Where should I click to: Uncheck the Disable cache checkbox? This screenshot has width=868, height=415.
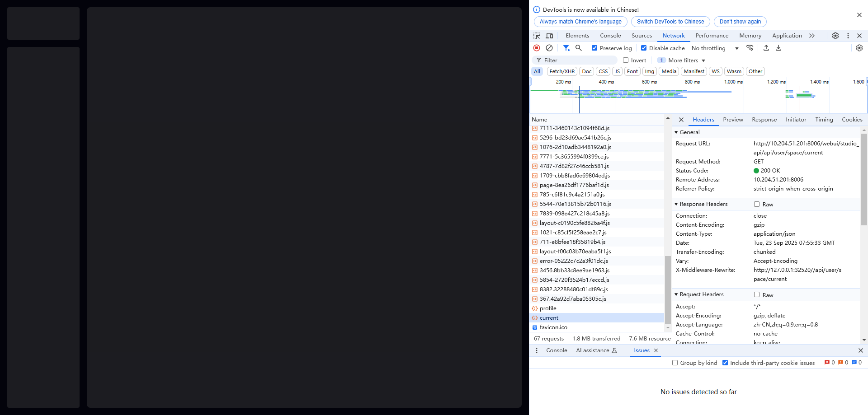(644, 48)
